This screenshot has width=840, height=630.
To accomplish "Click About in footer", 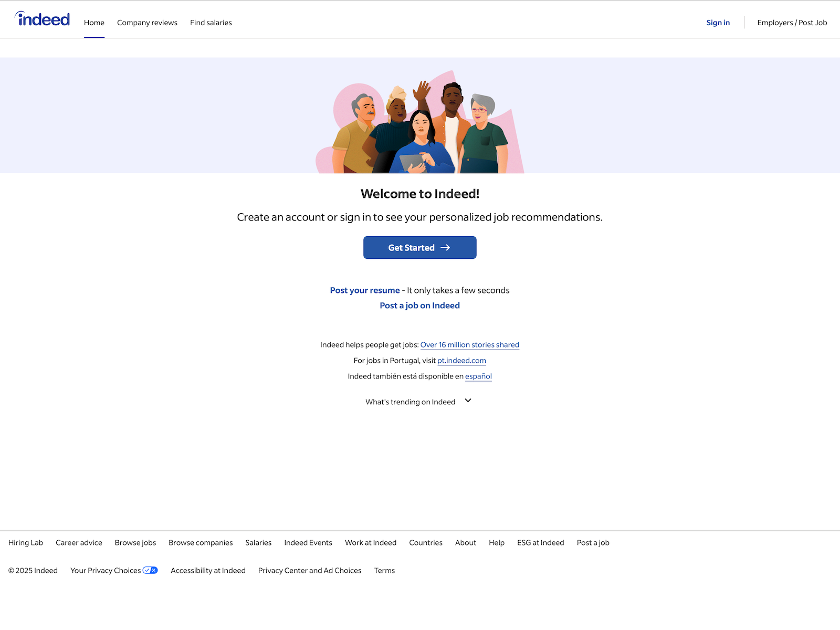I will 466,543.
